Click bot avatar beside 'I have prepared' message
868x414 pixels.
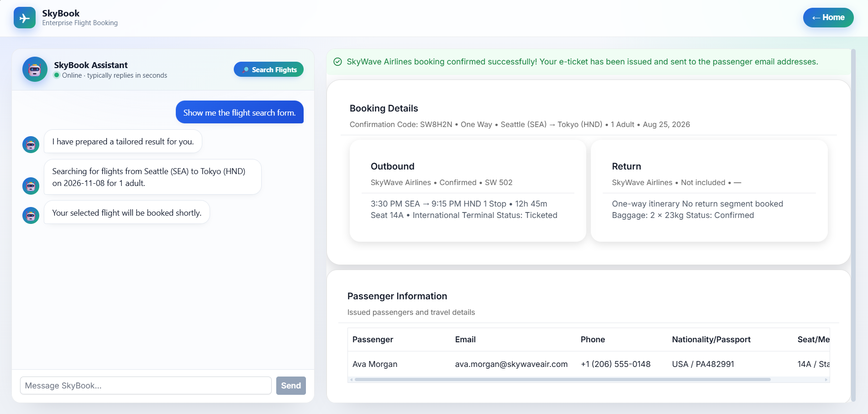[31, 144]
